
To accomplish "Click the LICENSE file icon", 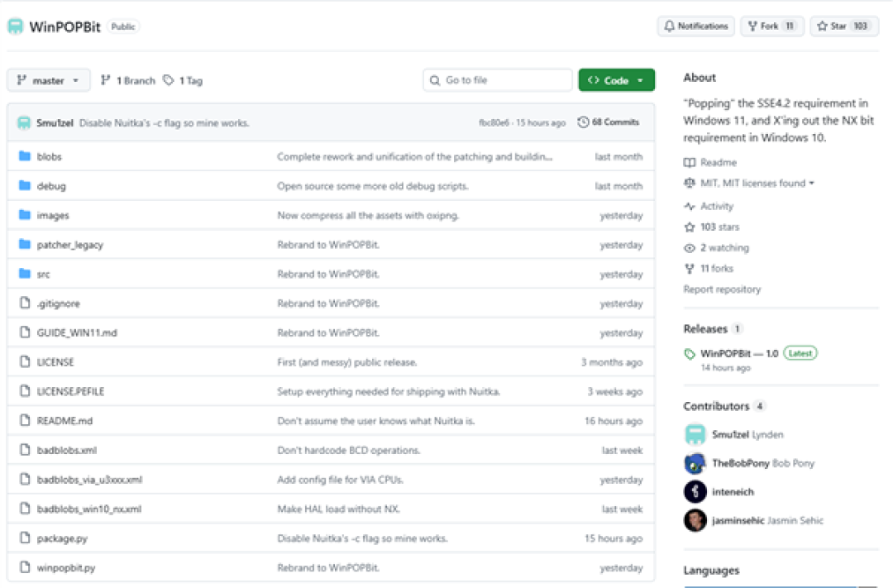I will coord(25,361).
